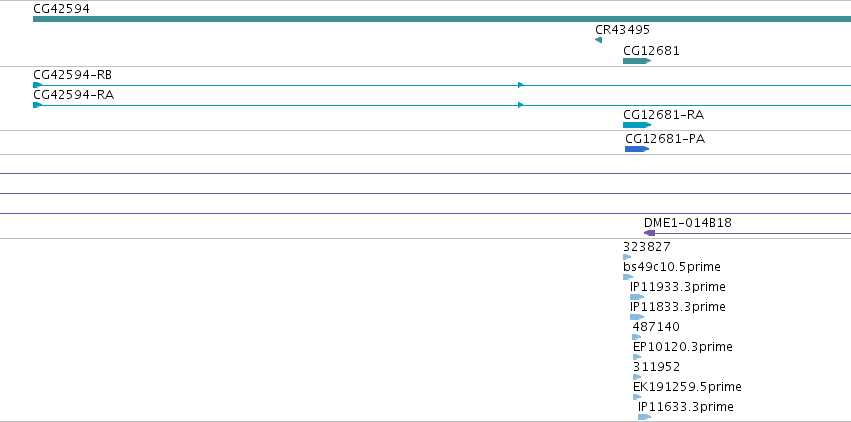Click the CG42594 gene label
This screenshot has height=422, width=851.
point(61,9)
